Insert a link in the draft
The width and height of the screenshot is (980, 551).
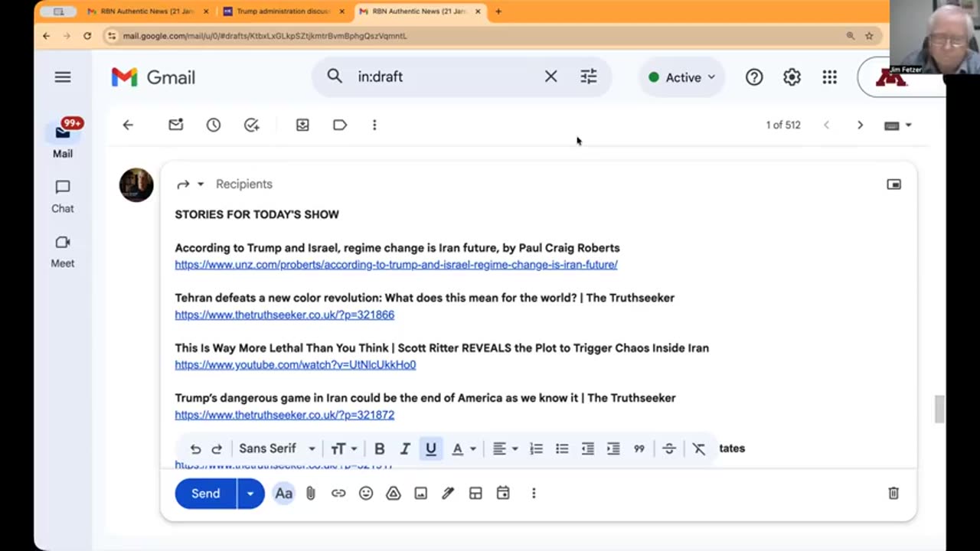[x=338, y=494]
